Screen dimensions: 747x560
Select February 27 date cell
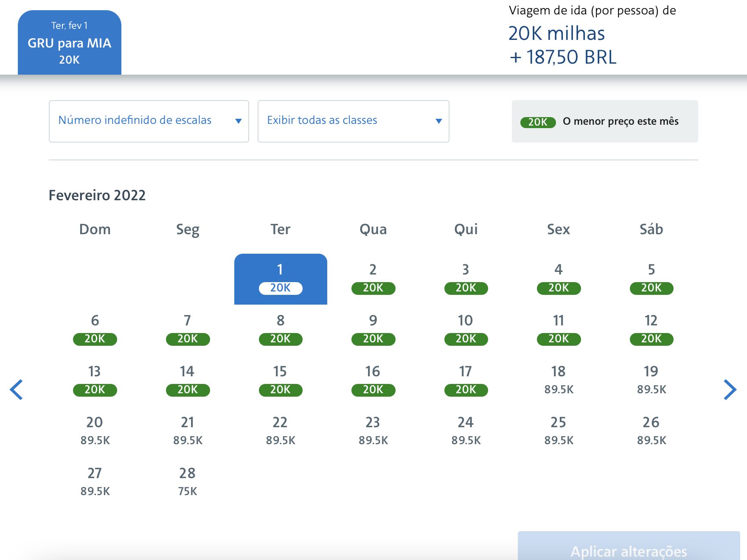(95, 483)
